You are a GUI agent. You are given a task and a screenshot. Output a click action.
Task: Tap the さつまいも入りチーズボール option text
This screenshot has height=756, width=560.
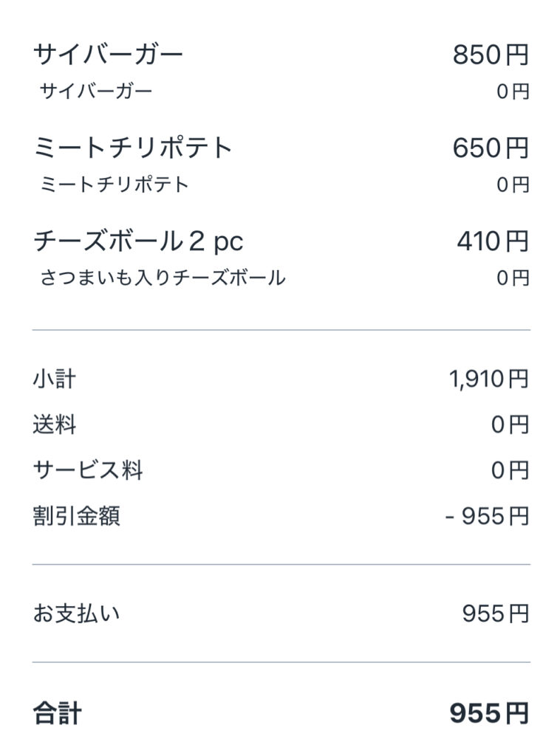163,278
